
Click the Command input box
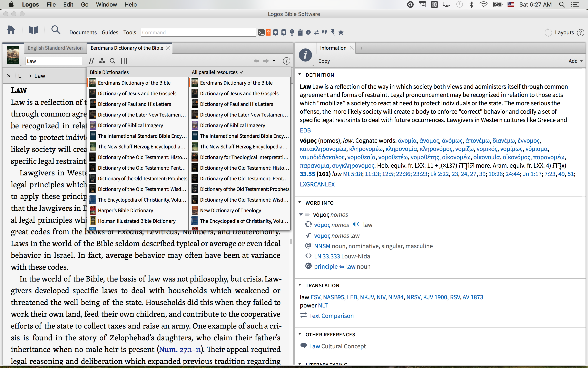[x=198, y=32]
